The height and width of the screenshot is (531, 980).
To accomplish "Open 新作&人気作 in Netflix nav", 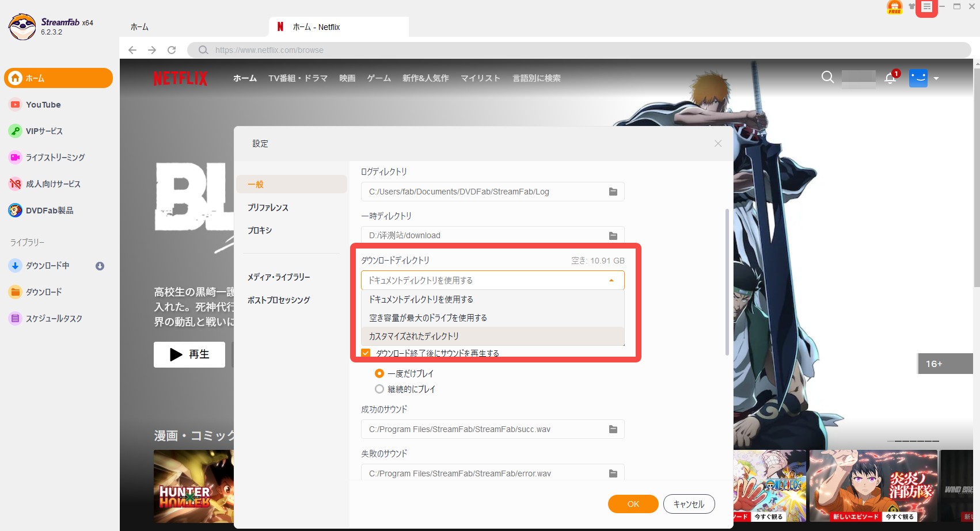I will [x=426, y=78].
